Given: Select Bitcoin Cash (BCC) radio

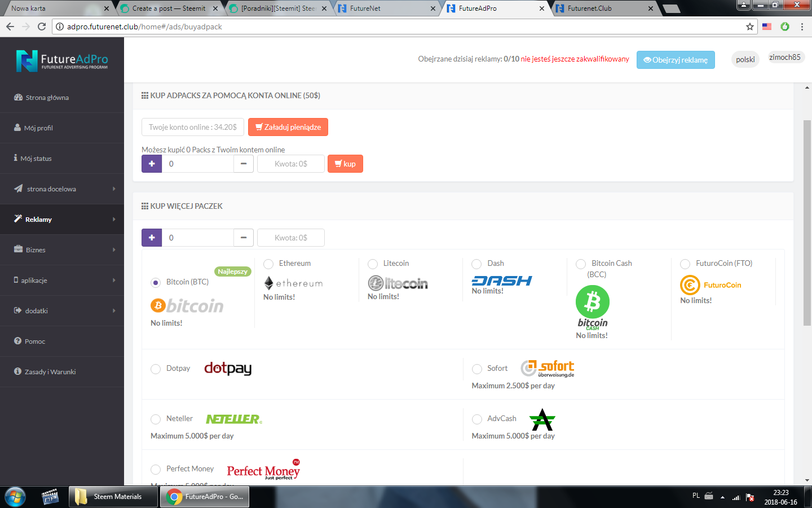Looking at the screenshot, I should coord(581,264).
